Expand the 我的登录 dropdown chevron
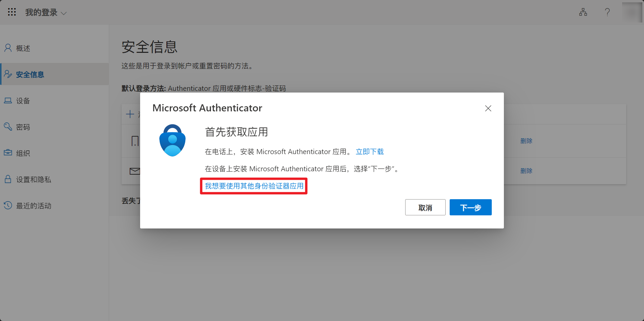Image resolution: width=644 pixels, height=321 pixels. click(x=64, y=13)
